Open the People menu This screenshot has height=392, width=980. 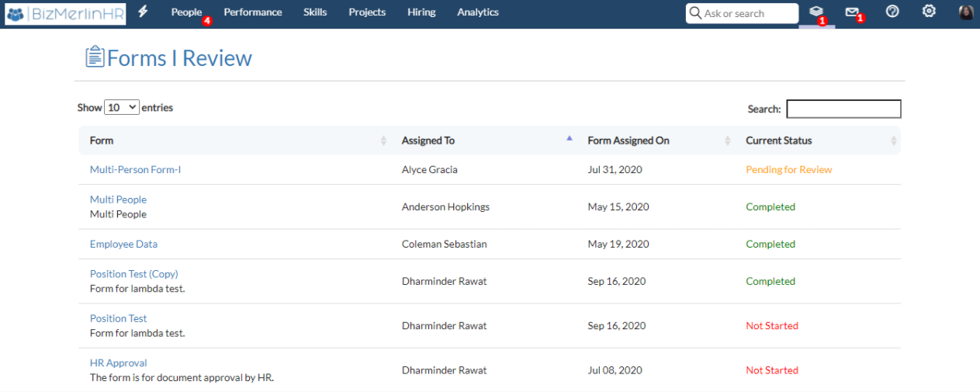(x=186, y=12)
